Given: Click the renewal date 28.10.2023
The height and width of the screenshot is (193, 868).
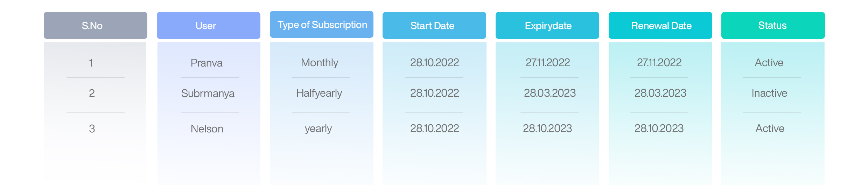Looking at the screenshot, I should pyautogui.click(x=659, y=129).
